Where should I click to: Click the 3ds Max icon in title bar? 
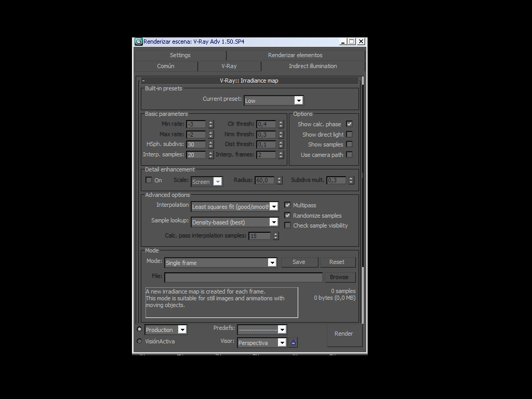pyautogui.click(x=138, y=42)
